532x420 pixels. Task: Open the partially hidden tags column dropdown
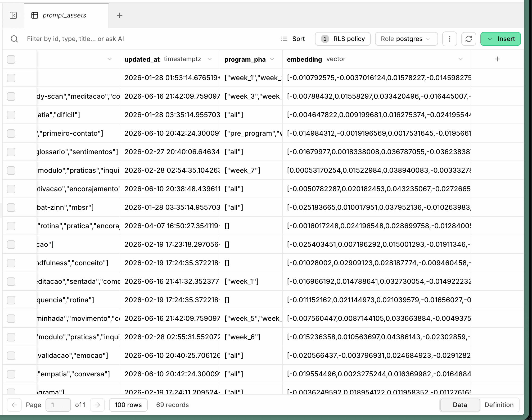point(110,59)
